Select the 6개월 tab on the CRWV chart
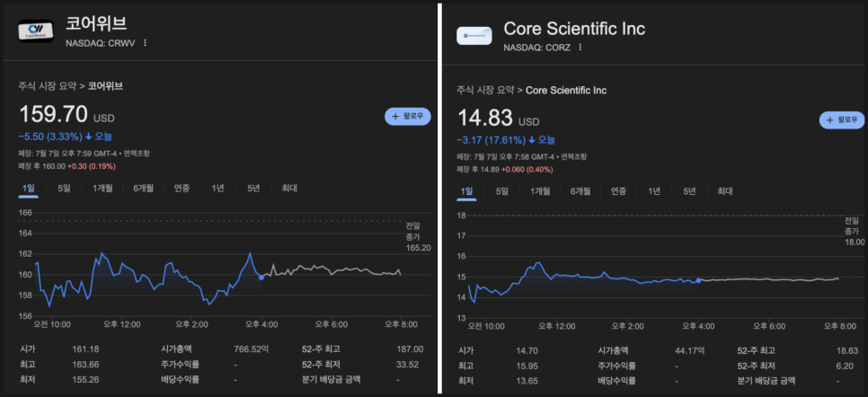Image resolution: width=868 pixels, height=397 pixels. coord(143,189)
